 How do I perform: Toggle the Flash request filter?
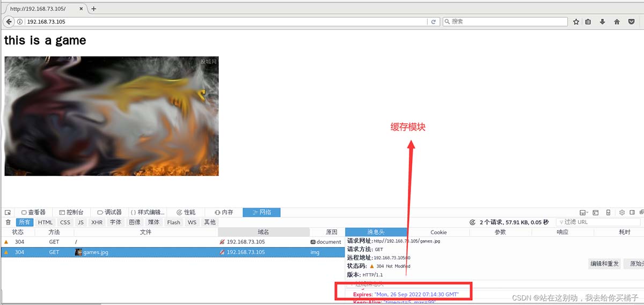tap(174, 222)
